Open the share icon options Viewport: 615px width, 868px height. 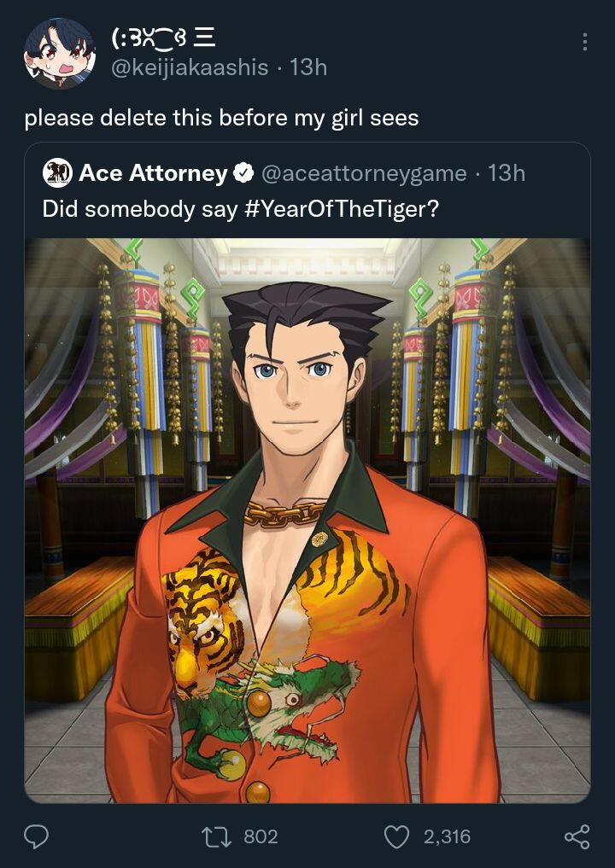click(577, 836)
